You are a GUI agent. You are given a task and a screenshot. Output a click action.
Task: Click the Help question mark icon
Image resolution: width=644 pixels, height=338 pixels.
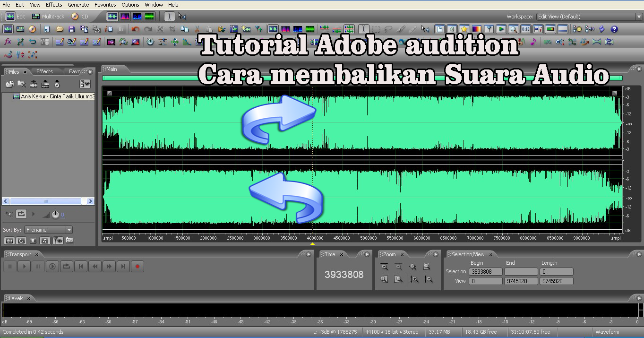[614, 29]
